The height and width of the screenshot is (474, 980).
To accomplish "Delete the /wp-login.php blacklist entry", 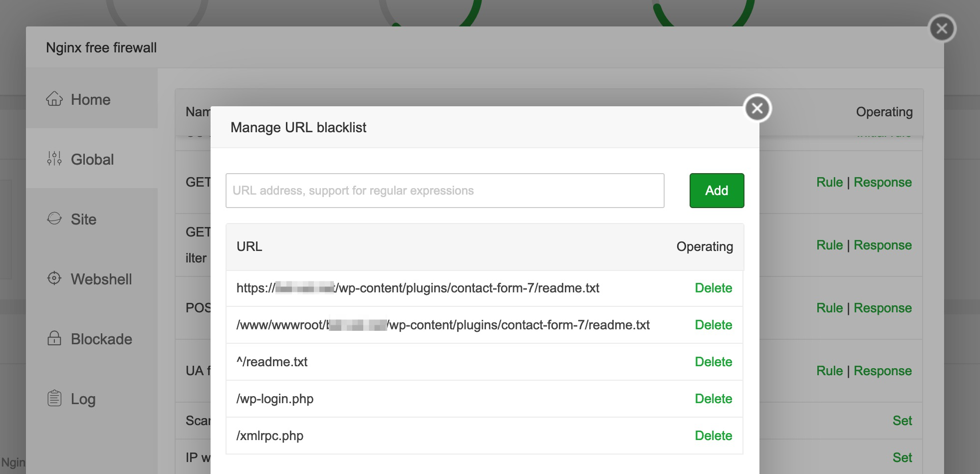I will point(713,399).
